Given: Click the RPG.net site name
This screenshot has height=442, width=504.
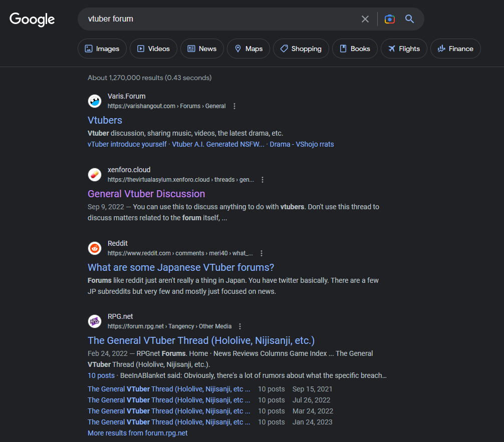Looking at the screenshot, I should click(120, 316).
